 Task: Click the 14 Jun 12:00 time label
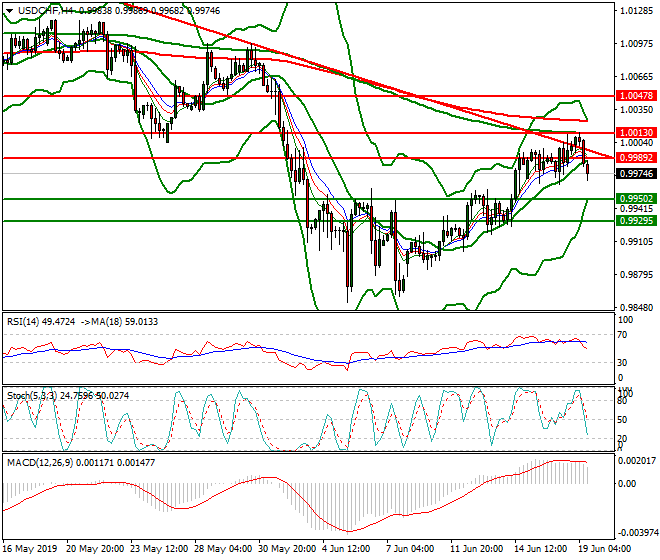(540, 549)
